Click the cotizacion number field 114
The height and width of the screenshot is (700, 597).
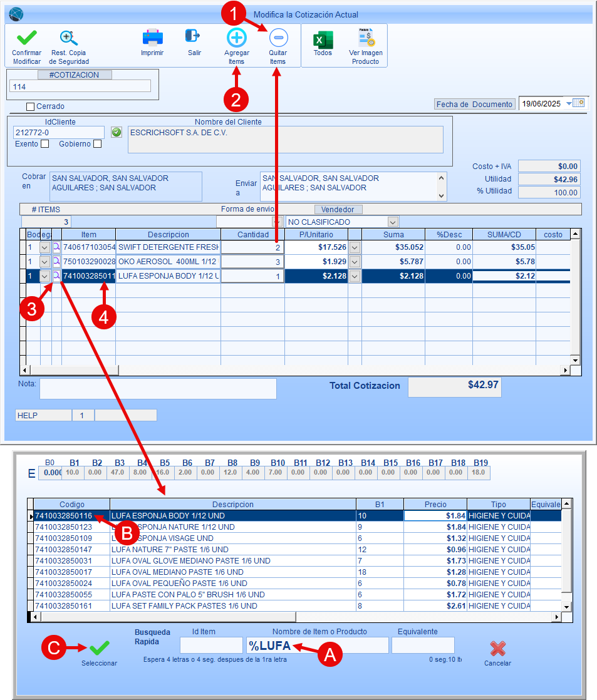pyautogui.click(x=80, y=86)
